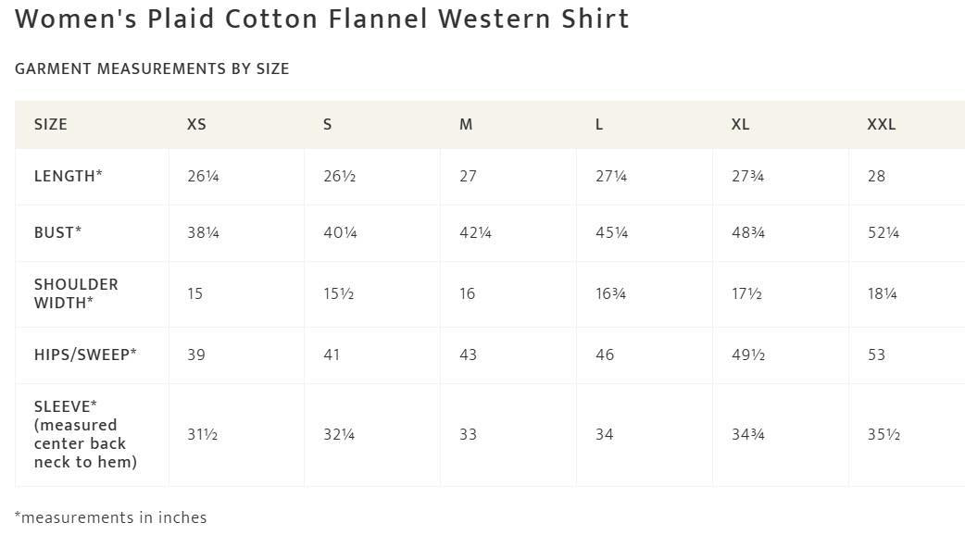Select the XXL size column header
The width and height of the screenshot is (965, 560).
[x=882, y=124]
